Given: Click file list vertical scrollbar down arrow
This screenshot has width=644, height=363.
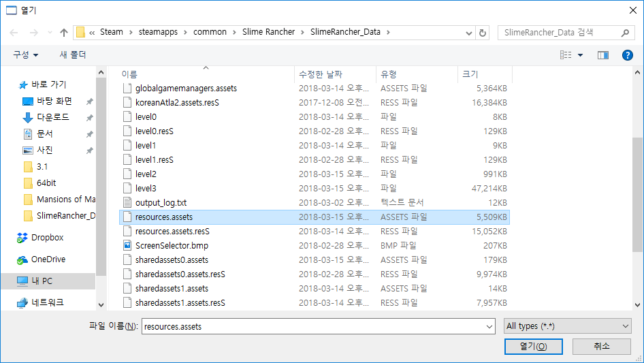Looking at the screenshot, I should (x=637, y=304).
